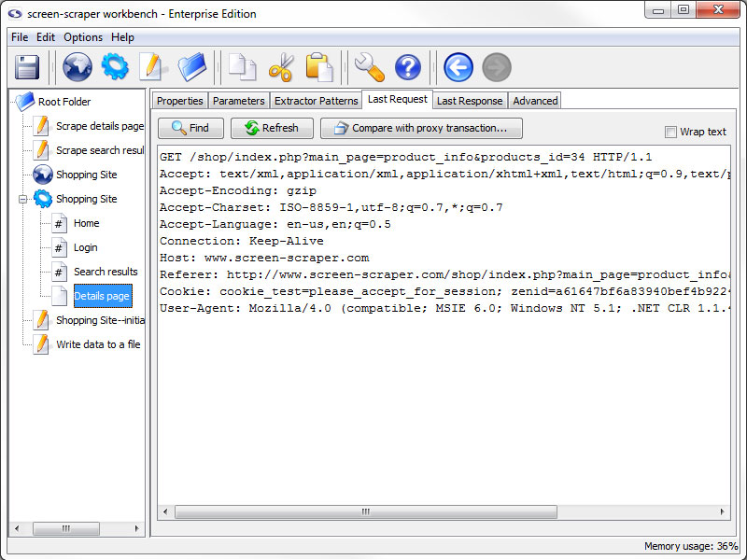Switch to the Properties tab
This screenshot has height=560, width=747.
pos(180,101)
